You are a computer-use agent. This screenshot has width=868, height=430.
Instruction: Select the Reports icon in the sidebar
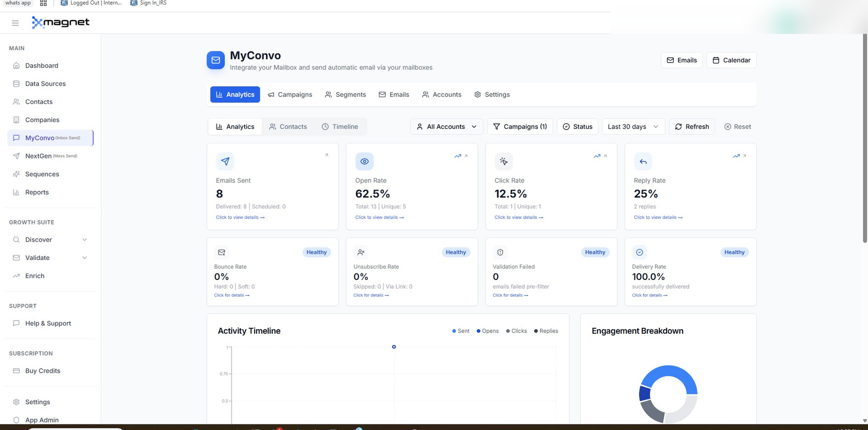click(x=16, y=192)
